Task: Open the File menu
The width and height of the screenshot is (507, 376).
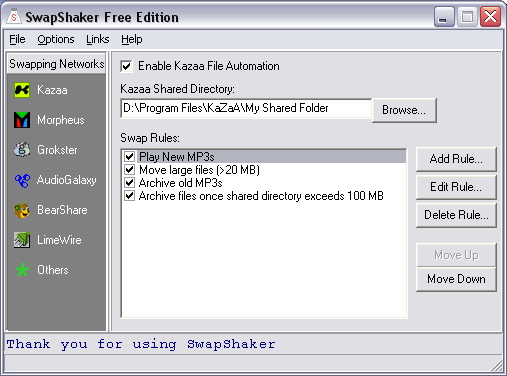Action: 17,39
